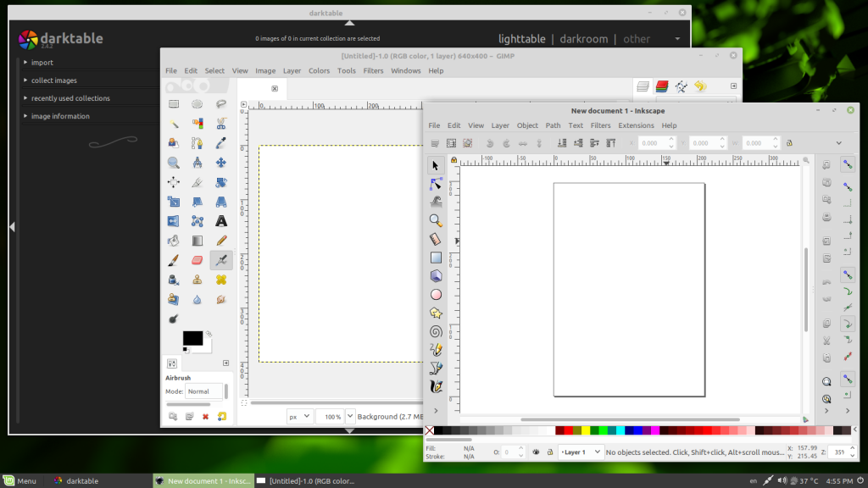This screenshot has width=868, height=488.
Task: Open GIMP's px unit dropdown
Action: 298,416
